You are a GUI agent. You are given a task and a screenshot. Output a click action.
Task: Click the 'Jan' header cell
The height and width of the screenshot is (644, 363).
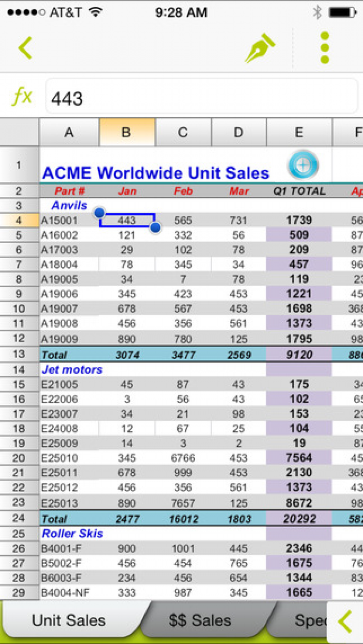tap(127, 191)
